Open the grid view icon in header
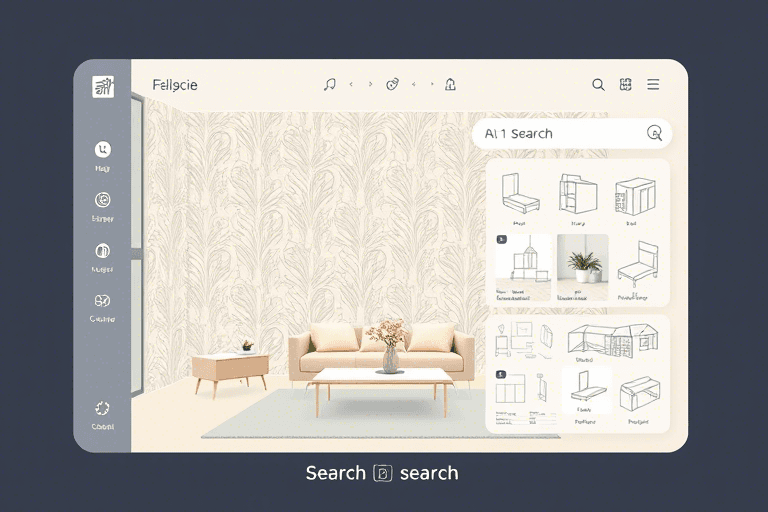This screenshot has height=512, width=768. [626, 85]
